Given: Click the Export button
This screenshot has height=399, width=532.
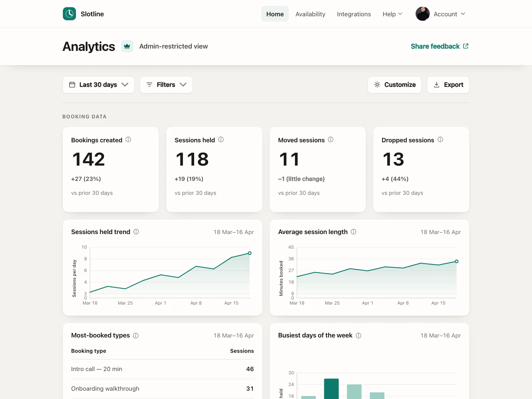Looking at the screenshot, I should (x=448, y=85).
